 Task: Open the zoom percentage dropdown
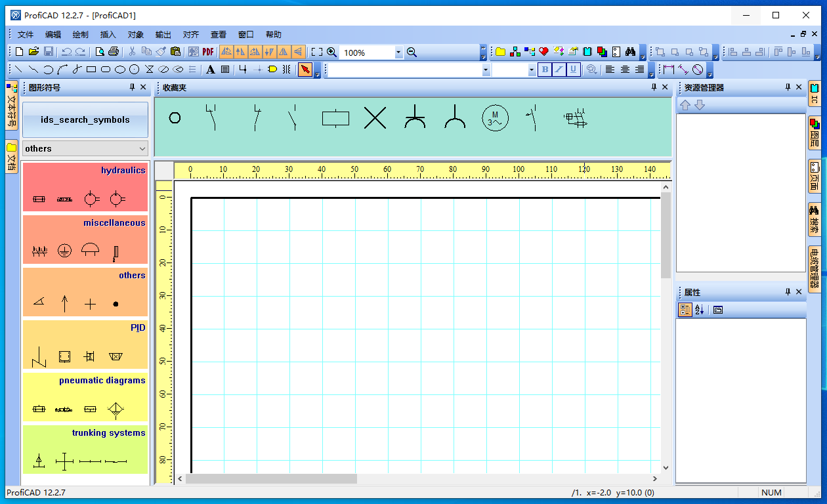pyautogui.click(x=398, y=52)
